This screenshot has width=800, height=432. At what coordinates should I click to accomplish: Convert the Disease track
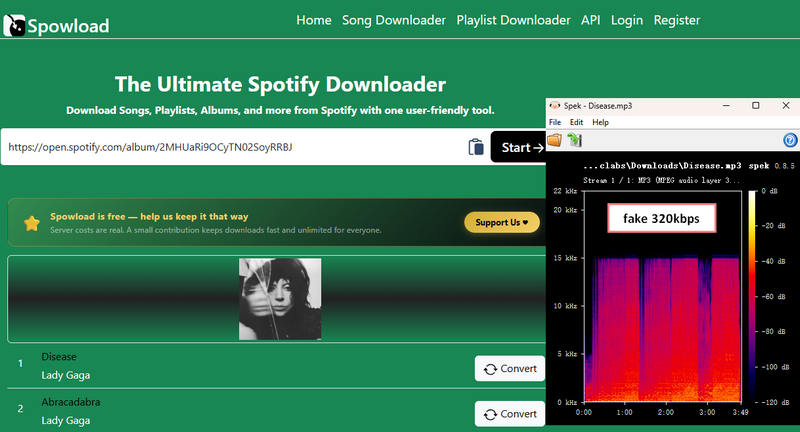click(x=510, y=369)
